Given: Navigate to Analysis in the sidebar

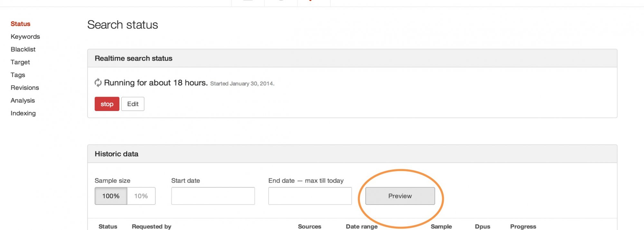Looking at the screenshot, I should pyautogui.click(x=23, y=100).
